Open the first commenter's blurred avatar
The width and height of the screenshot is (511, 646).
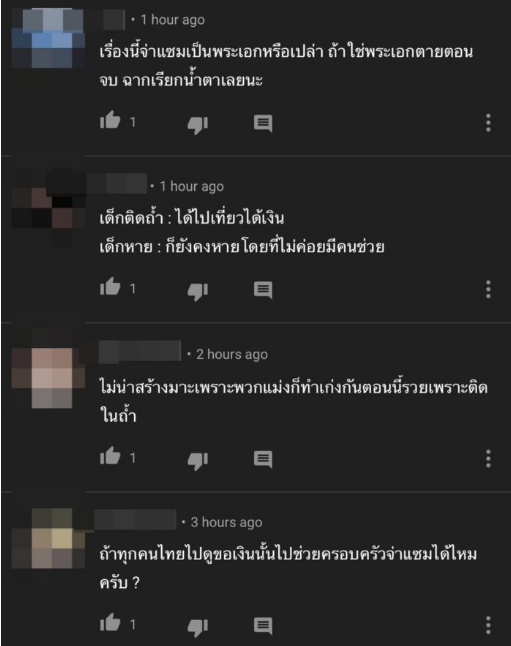coord(48,38)
